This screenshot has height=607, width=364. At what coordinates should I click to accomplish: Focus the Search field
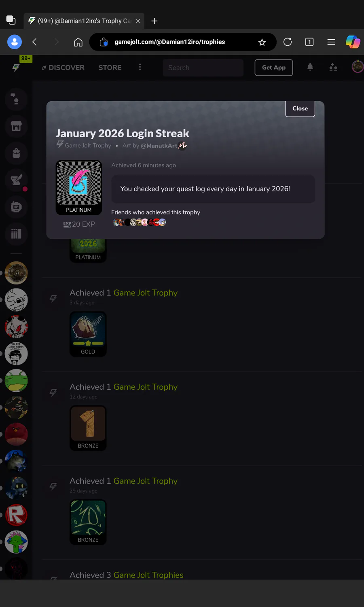203,68
